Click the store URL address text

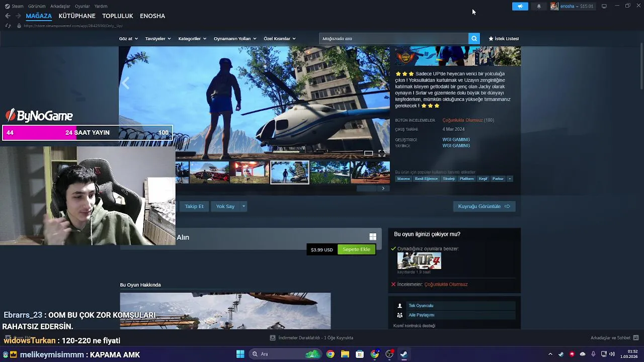73,26
